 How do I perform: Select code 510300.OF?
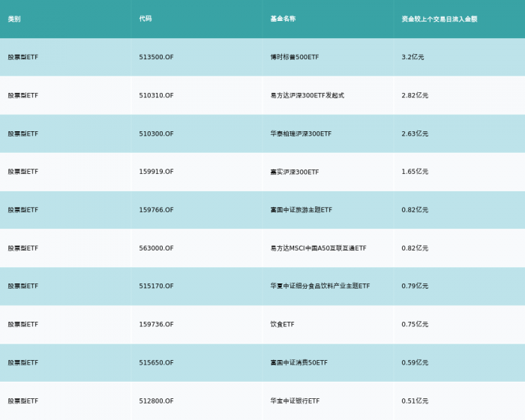click(x=156, y=133)
